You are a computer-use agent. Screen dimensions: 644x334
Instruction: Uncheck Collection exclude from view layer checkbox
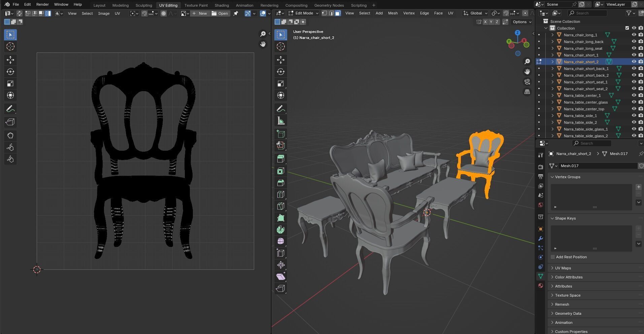pyautogui.click(x=627, y=28)
